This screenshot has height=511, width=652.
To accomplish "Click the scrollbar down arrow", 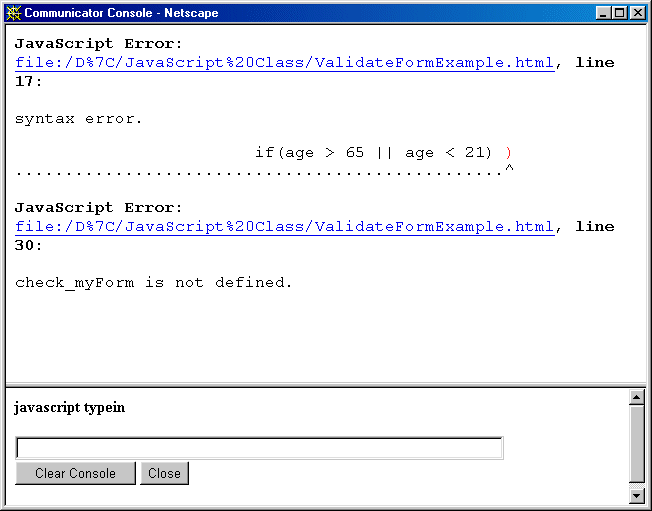I will pos(636,495).
